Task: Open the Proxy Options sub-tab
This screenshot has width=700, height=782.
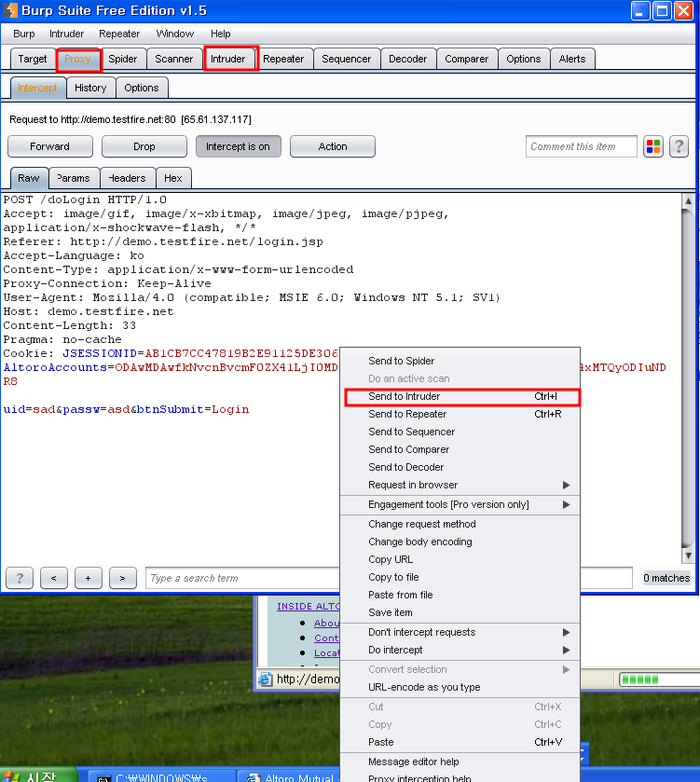Action: point(142,88)
